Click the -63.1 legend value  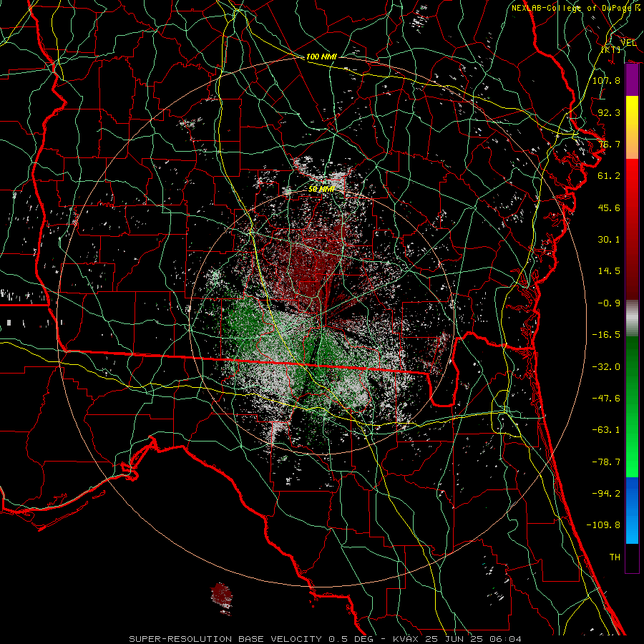click(606, 430)
